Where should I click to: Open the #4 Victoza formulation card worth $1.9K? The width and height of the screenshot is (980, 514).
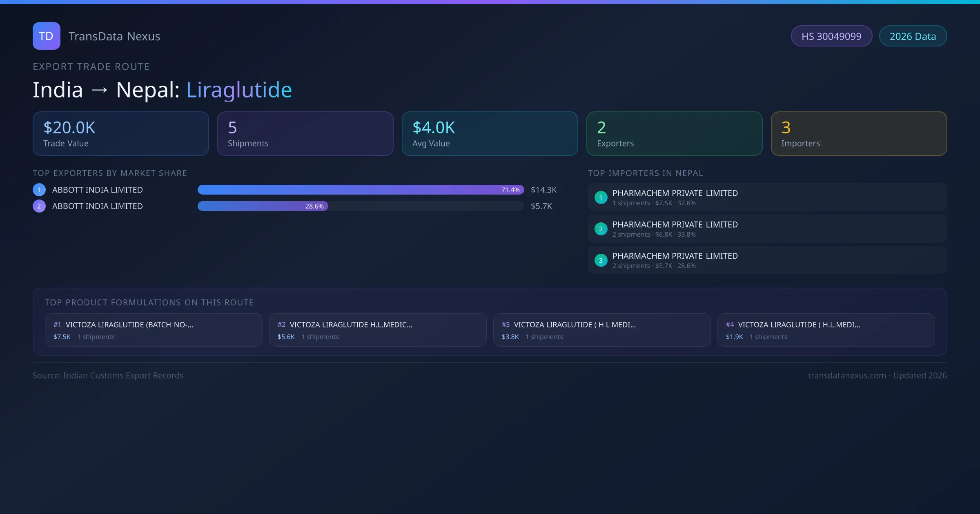(x=826, y=330)
